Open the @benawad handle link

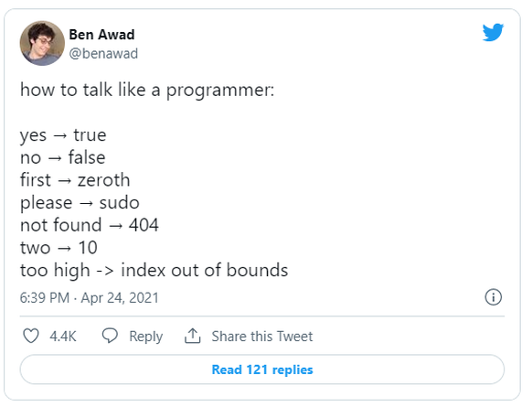click(103, 54)
